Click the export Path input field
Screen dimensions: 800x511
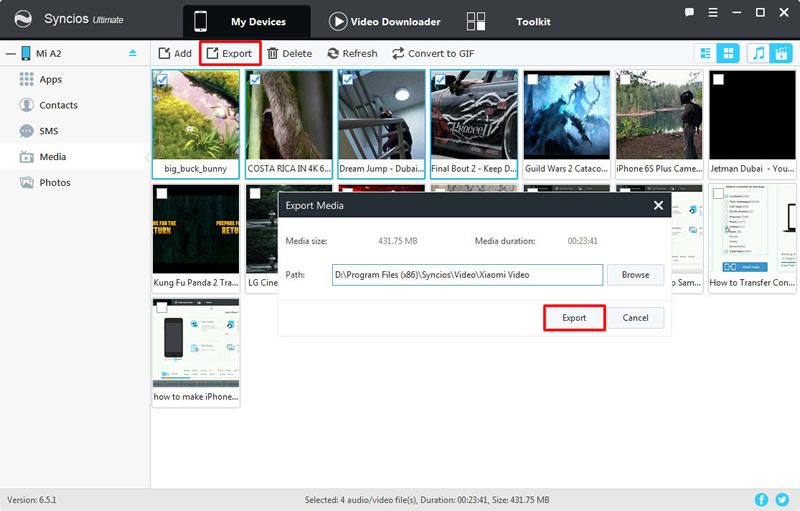point(467,274)
